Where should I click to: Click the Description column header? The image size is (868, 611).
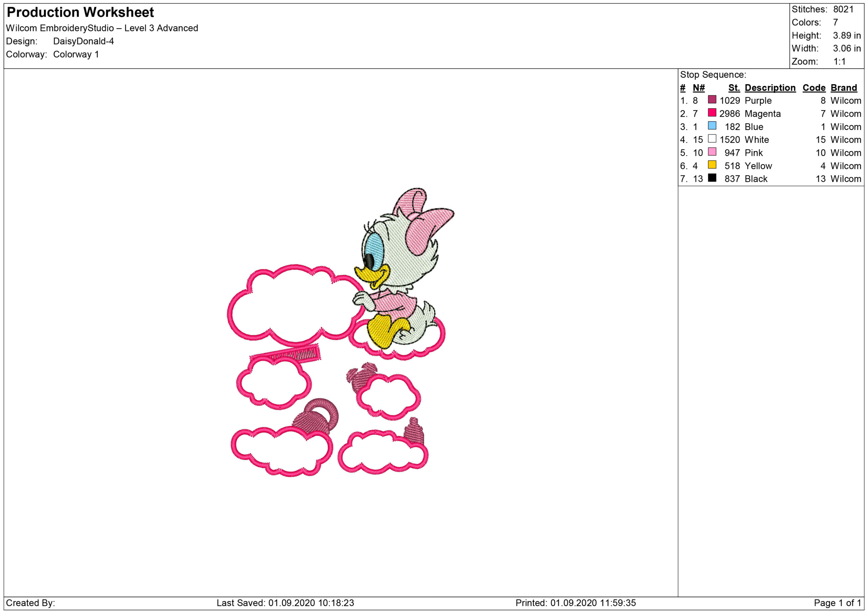click(770, 88)
